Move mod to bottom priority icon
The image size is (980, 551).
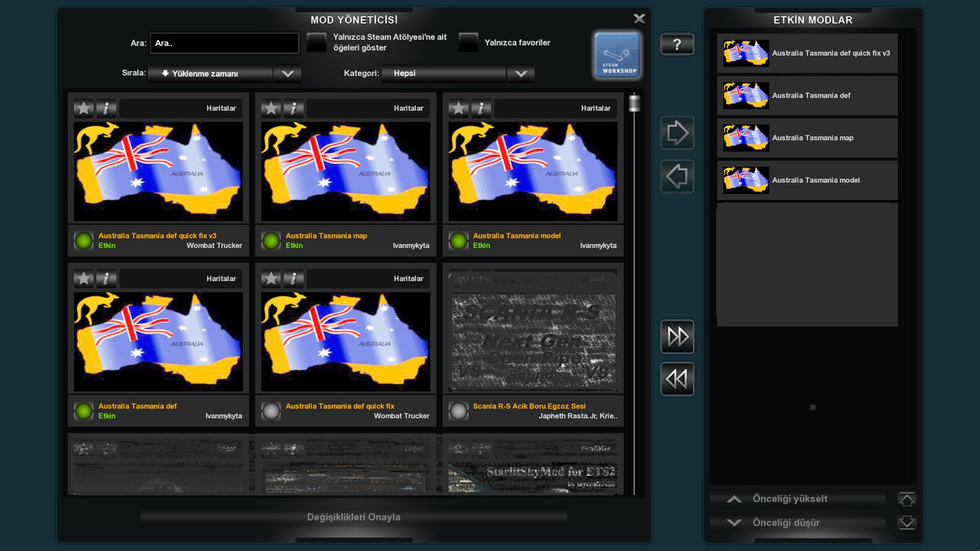point(906,523)
